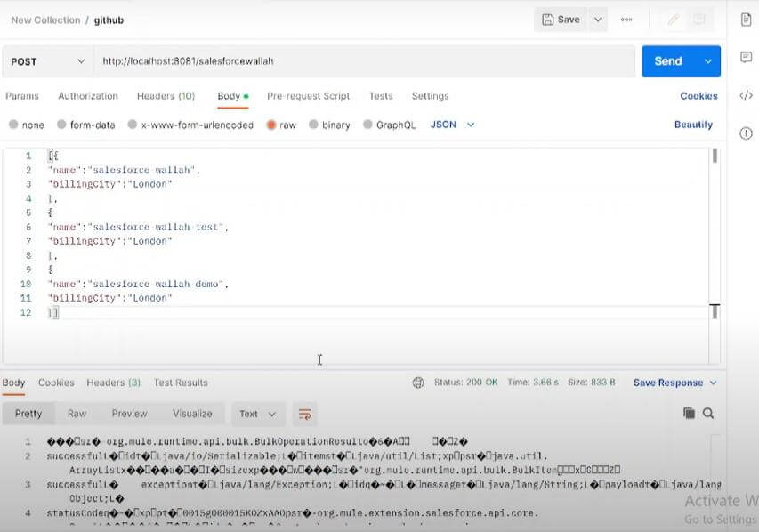Toggle word wrap icon in response toolbar

point(304,414)
